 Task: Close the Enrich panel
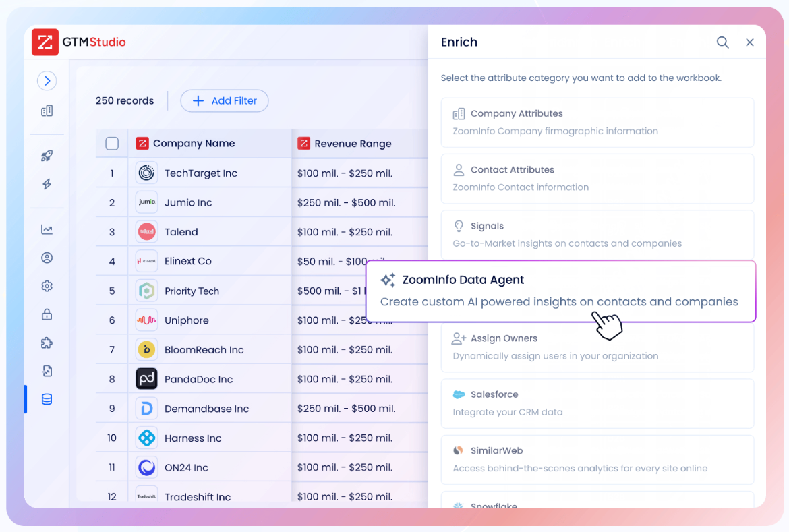coord(750,42)
